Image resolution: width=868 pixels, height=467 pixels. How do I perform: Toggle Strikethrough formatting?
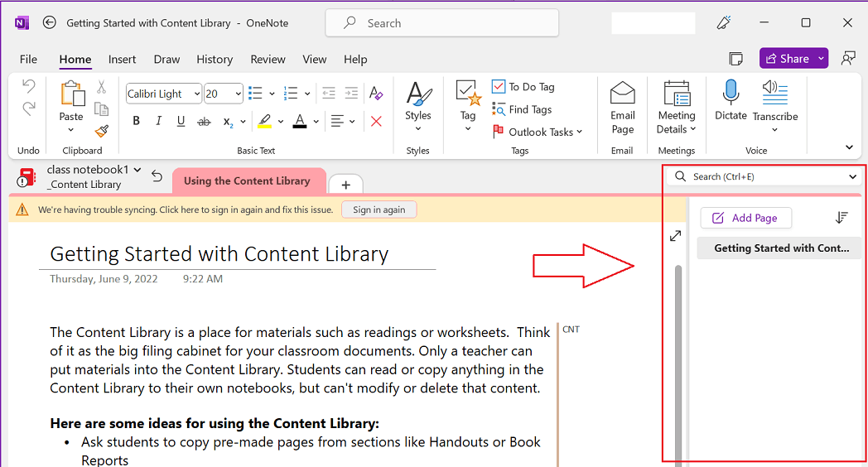click(205, 122)
